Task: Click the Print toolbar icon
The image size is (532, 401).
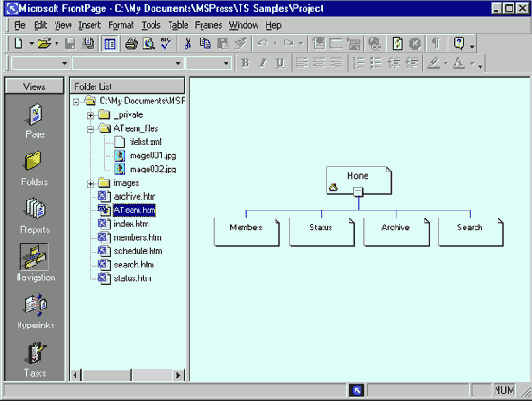Action: 131,44
